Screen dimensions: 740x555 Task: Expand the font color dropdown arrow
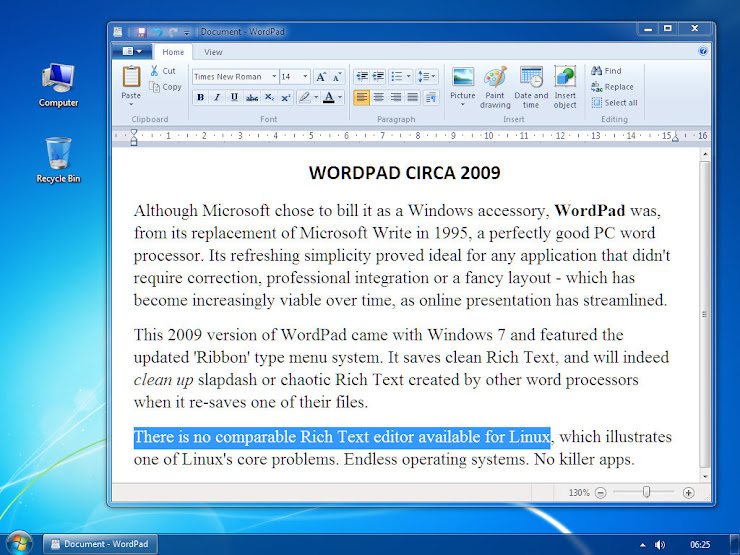(x=340, y=97)
